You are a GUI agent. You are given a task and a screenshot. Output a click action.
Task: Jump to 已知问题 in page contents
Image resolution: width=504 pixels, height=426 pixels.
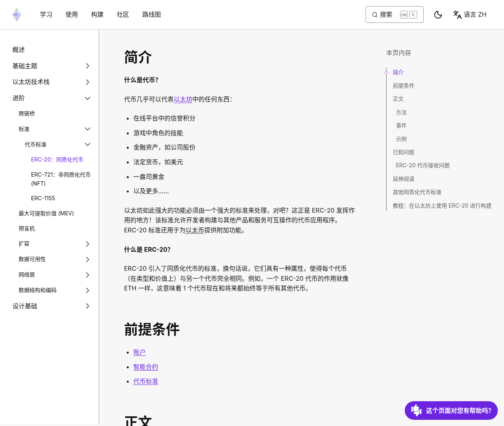[404, 152]
